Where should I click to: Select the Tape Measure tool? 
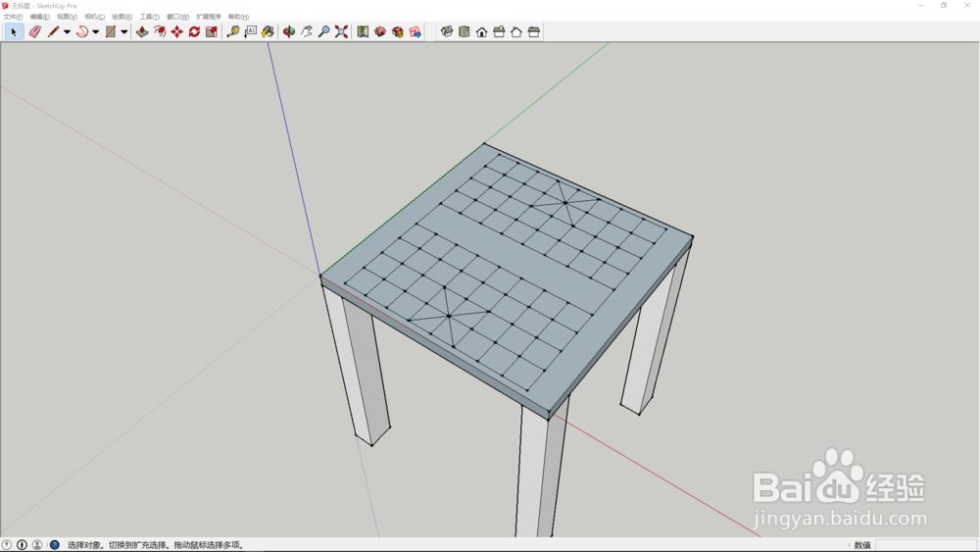coord(233,32)
